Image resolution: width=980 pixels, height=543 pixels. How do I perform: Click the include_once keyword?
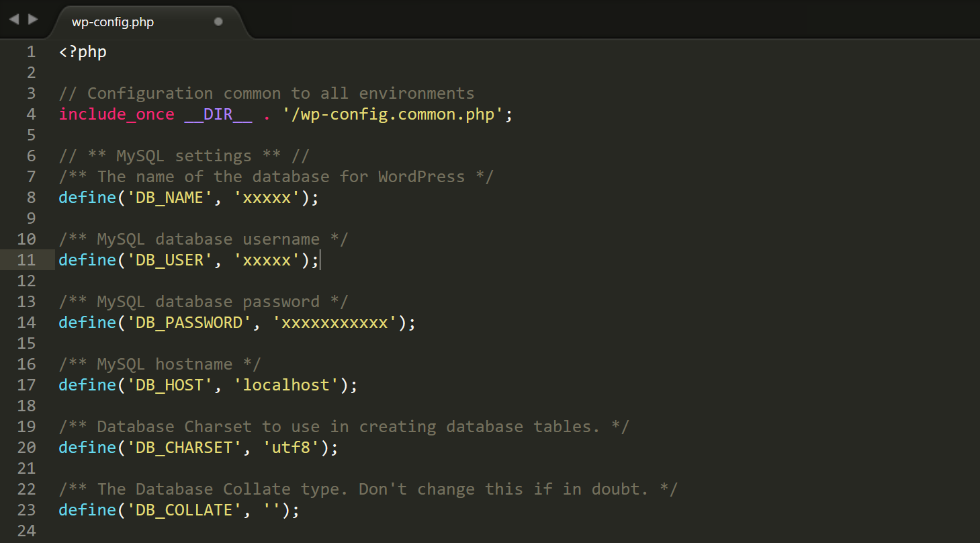click(x=116, y=114)
